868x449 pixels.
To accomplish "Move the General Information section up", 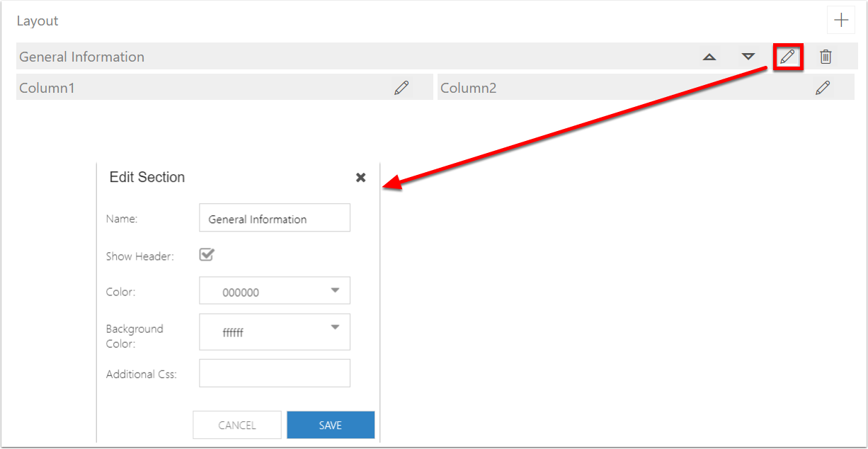I will tap(709, 56).
